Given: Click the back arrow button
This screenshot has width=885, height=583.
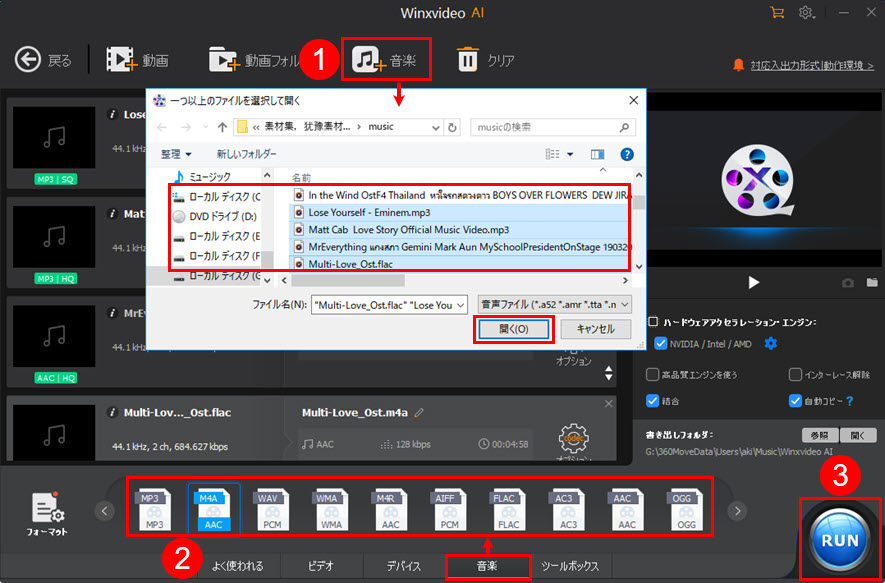Looking at the screenshot, I should coord(28,60).
